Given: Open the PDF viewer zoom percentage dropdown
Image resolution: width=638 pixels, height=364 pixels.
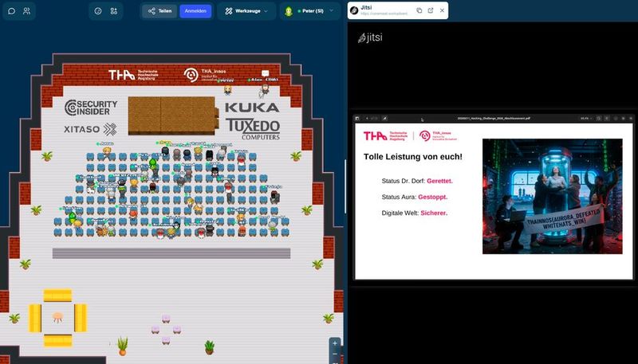Looking at the screenshot, I should (586, 118).
